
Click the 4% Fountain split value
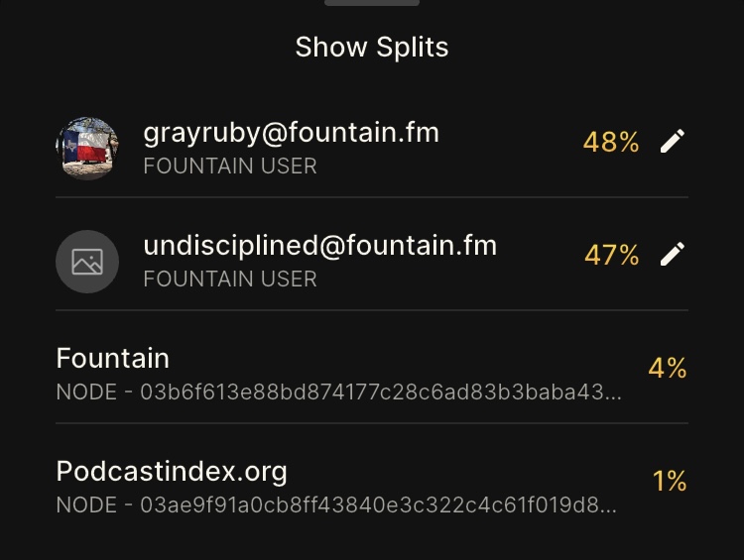[668, 368]
